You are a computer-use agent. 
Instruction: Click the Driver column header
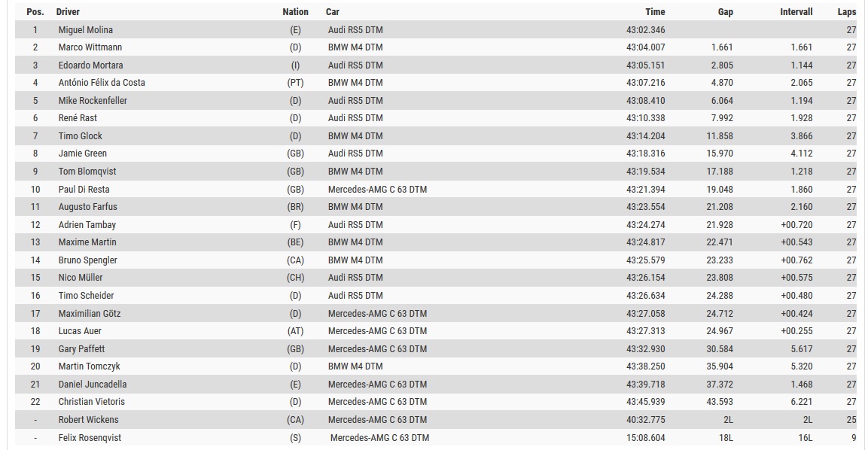pos(68,12)
